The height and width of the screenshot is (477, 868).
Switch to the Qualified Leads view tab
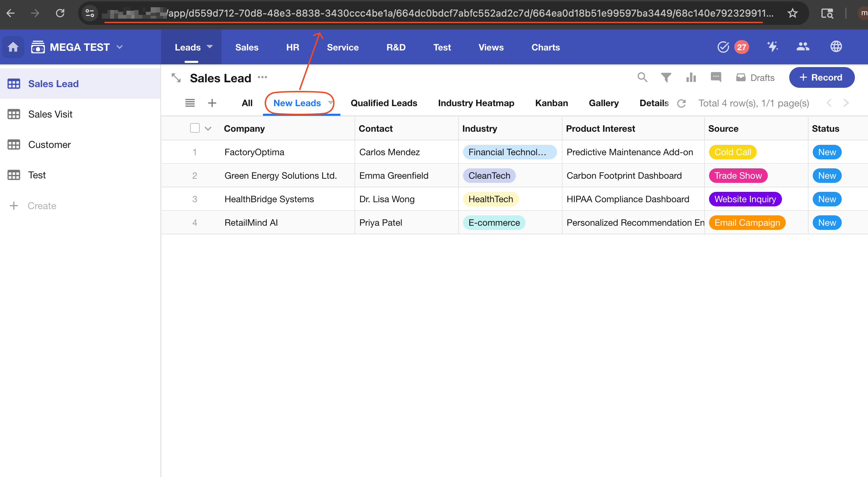(384, 103)
